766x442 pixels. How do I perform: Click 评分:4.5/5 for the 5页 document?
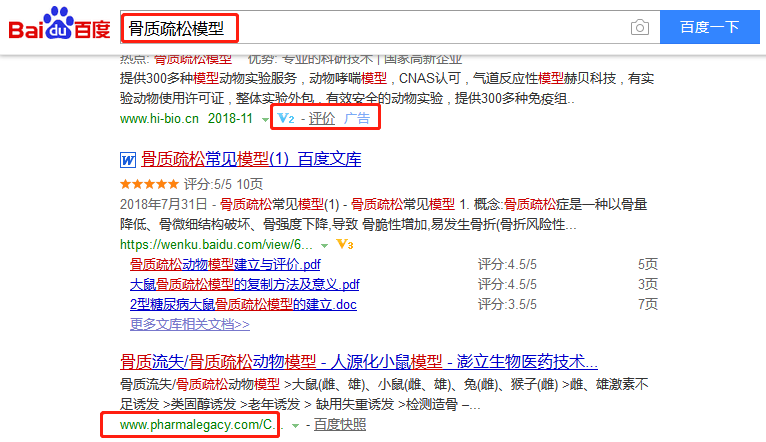(507, 264)
